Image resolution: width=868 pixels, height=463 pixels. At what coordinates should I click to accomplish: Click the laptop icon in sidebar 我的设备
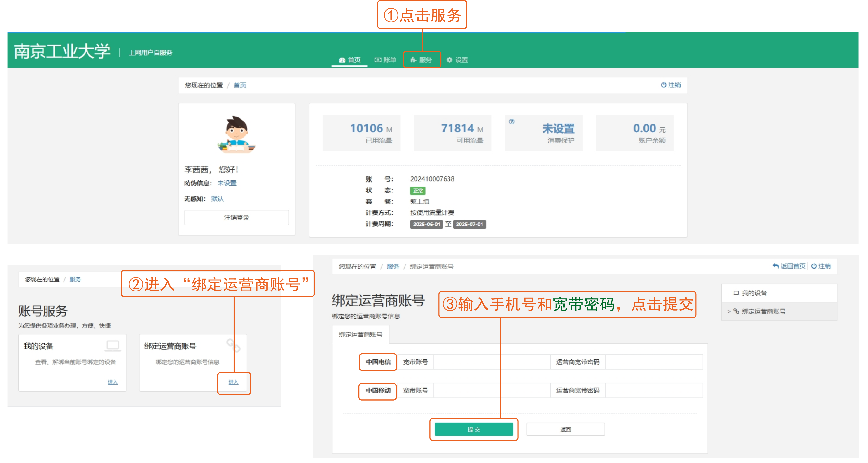pyautogui.click(x=736, y=293)
